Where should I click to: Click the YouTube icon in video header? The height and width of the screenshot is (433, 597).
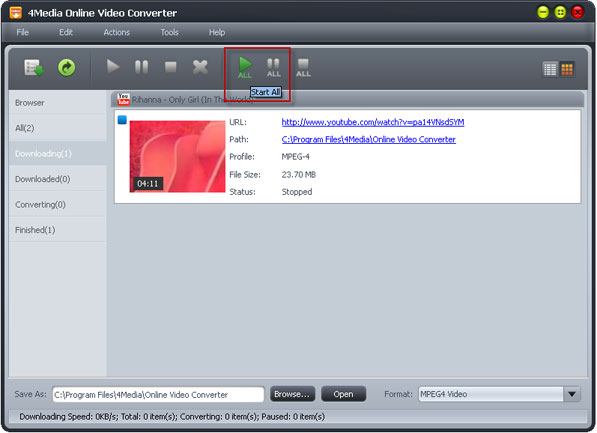pyautogui.click(x=123, y=99)
